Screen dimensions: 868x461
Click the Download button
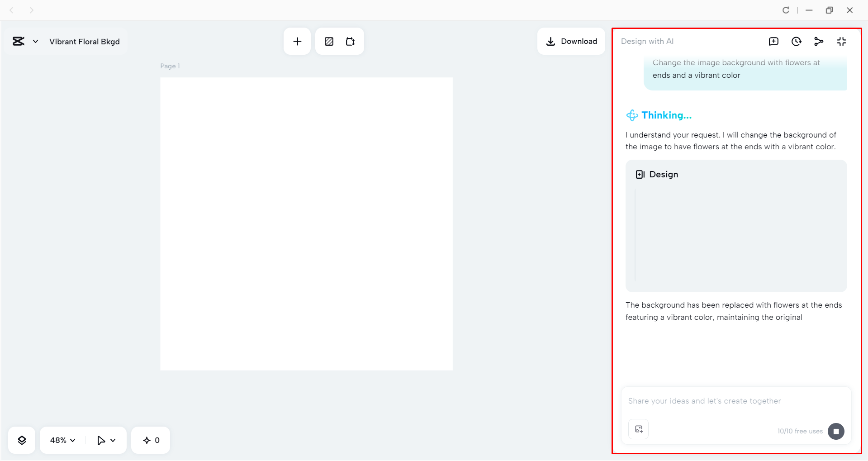pos(571,41)
